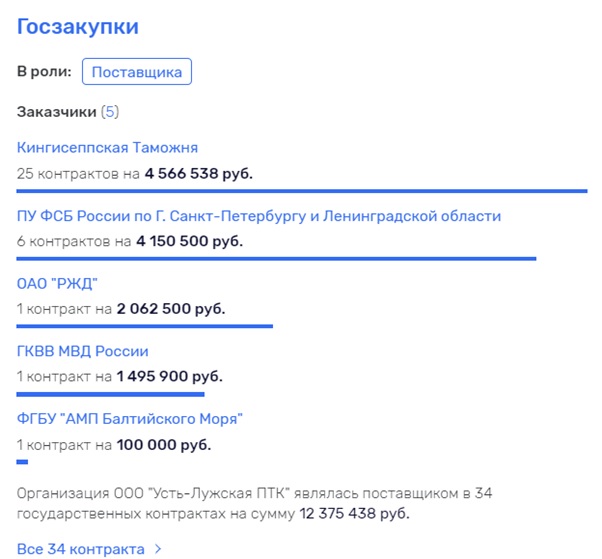Click the Кингисеппская Таможня contract amount bar
602x559 pixels.
point(301,190)
